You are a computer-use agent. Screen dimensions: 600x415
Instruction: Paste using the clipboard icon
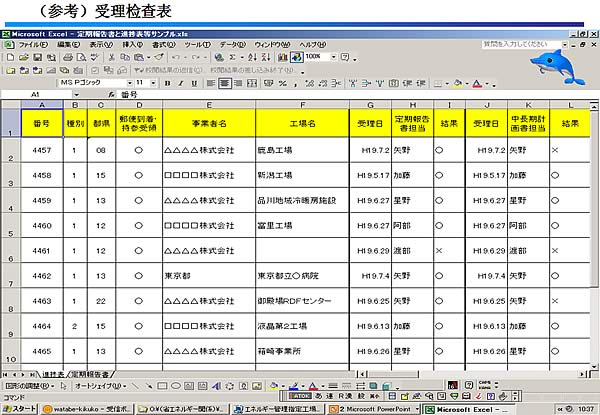point(139,57)
